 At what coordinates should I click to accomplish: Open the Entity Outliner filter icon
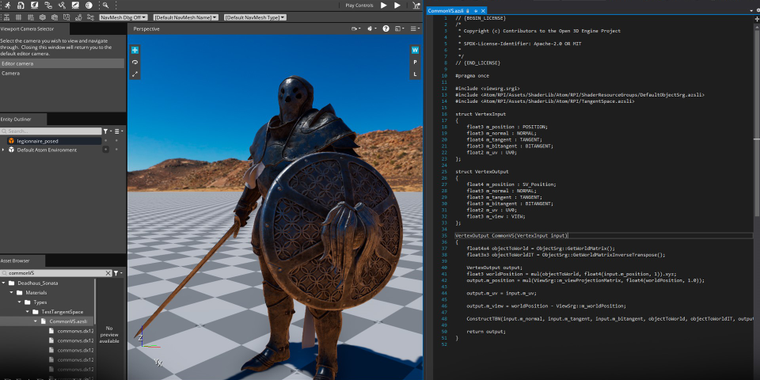106,131
